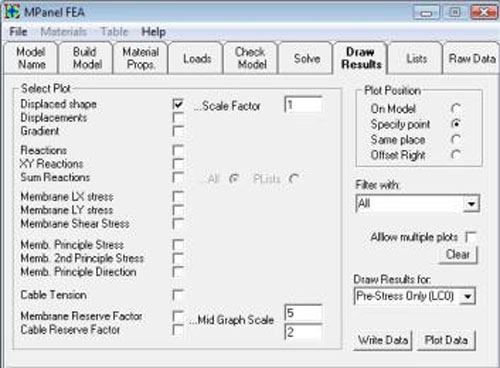Screen dimensions: 500x368
Task: Click the Scale Factor input field
Action: (303, 105)
